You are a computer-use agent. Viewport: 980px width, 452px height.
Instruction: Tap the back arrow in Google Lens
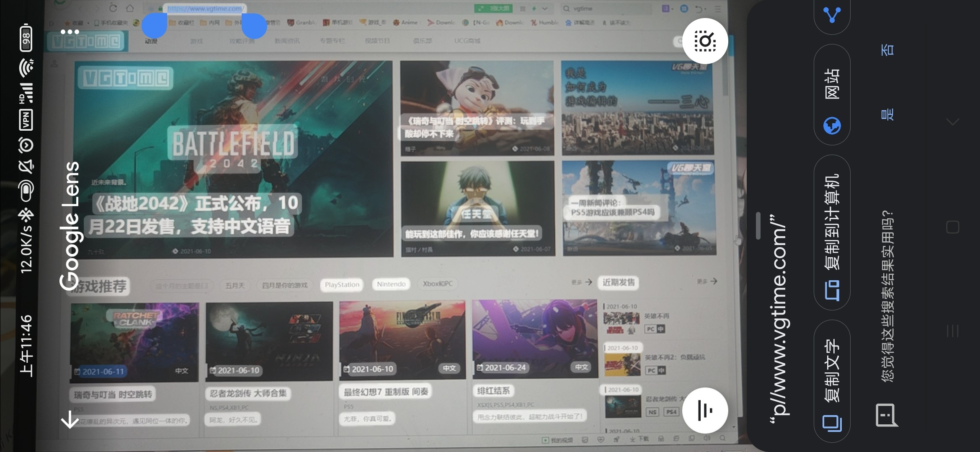point(70,419)
